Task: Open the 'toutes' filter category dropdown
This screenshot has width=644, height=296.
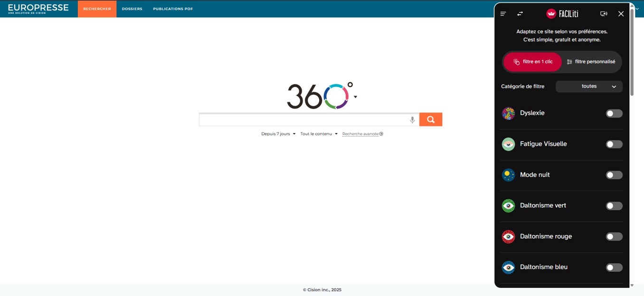Action: tap(589, 86)
